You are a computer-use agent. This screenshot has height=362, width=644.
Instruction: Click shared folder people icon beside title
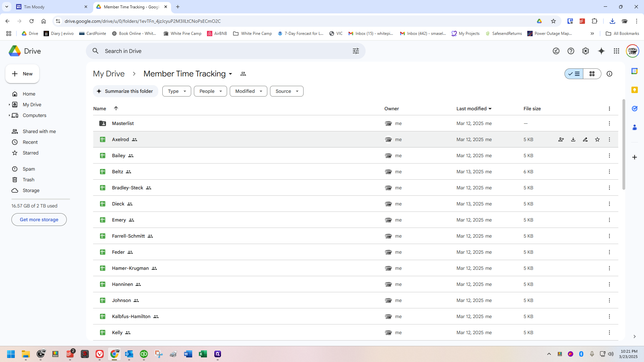pos(243,74)
